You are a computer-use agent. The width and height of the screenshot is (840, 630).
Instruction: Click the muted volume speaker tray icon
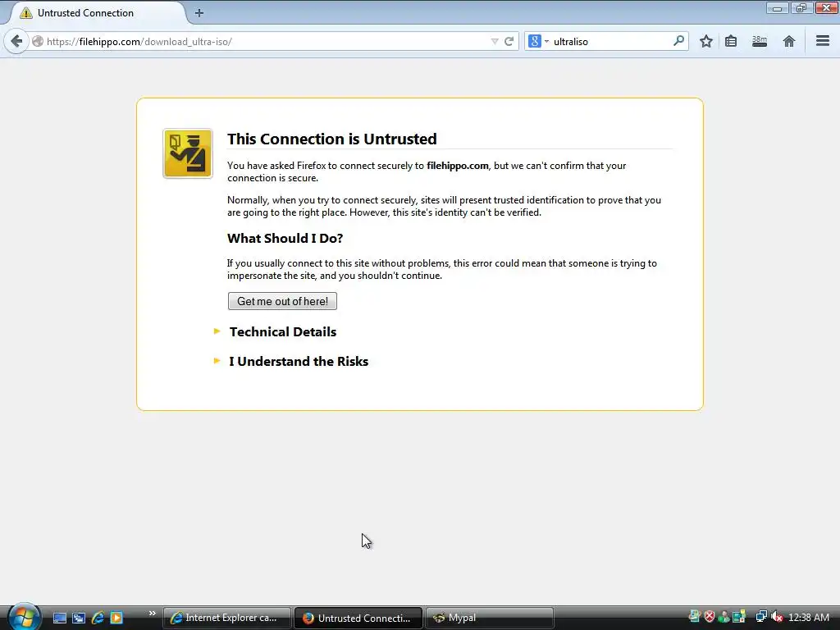(x=777, y=617)
